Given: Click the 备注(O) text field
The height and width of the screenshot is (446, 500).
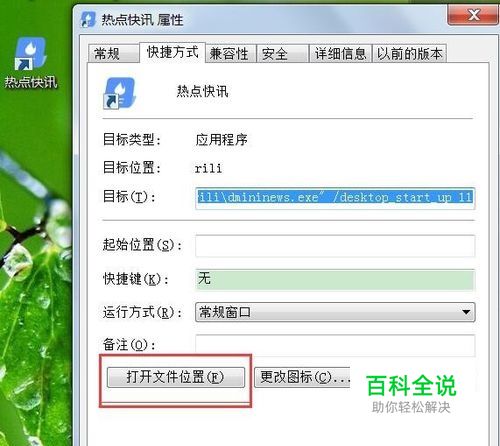Looking at the screenshot, I should (335, 345).
